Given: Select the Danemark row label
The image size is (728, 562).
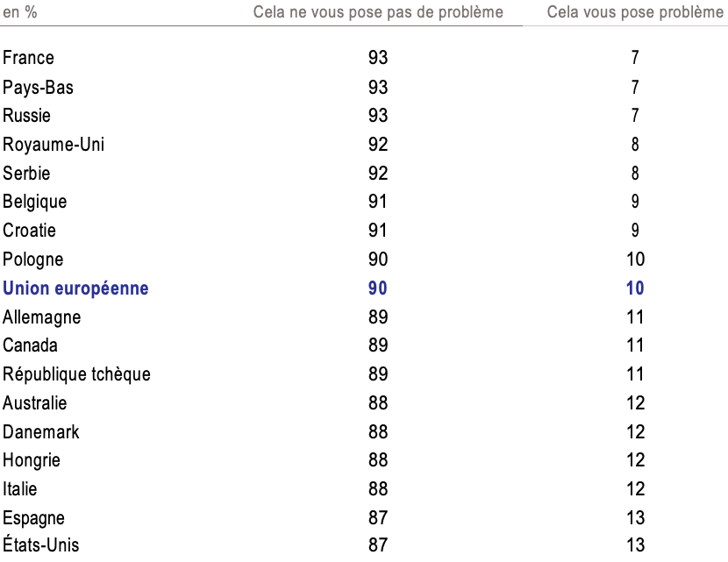Looking at the screenshot, I should [41, 432].
